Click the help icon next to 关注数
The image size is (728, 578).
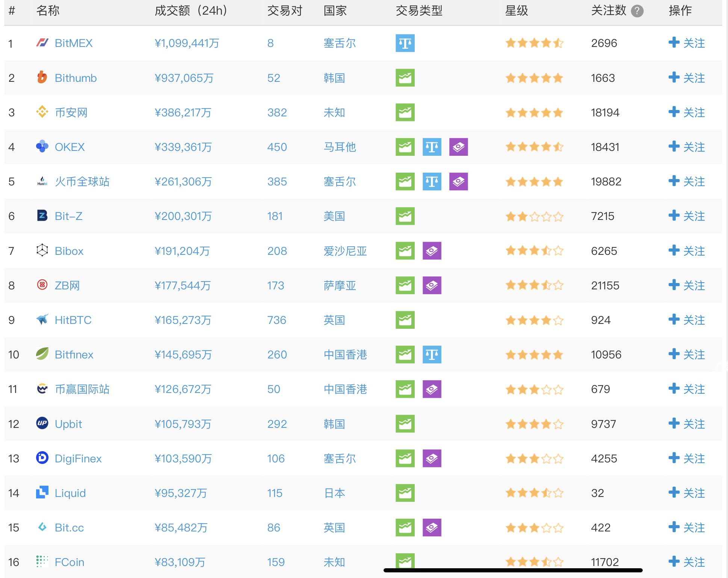coord(637,11)
